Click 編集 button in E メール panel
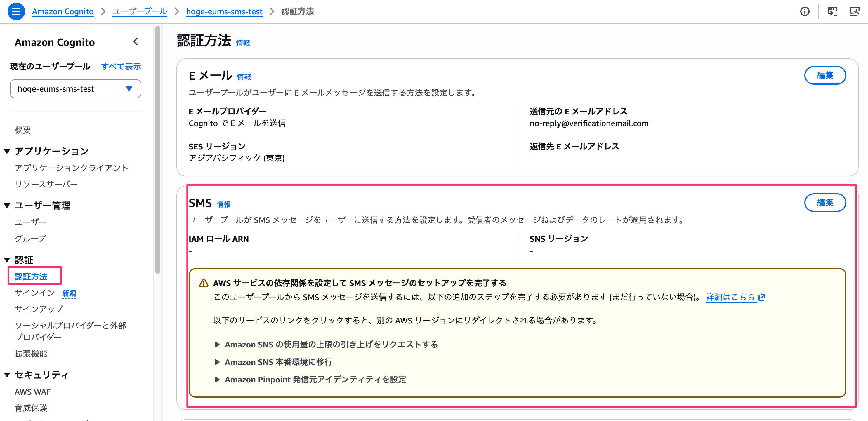868x421 pixels. coord(825,75)
